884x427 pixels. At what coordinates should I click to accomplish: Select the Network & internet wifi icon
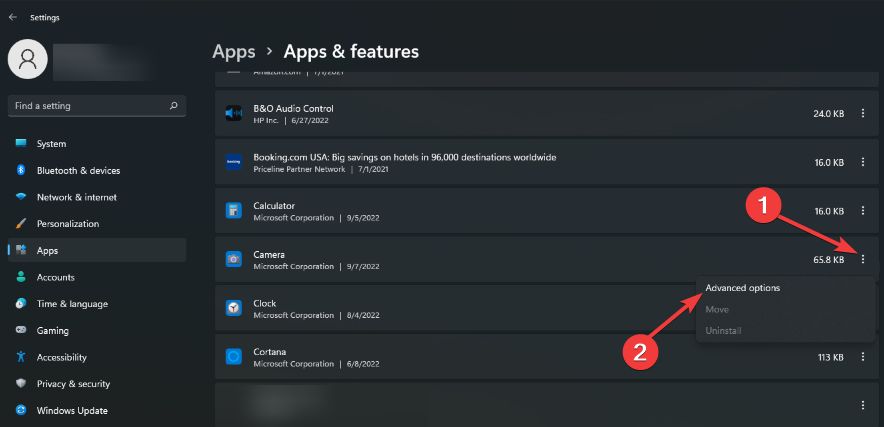21,197
